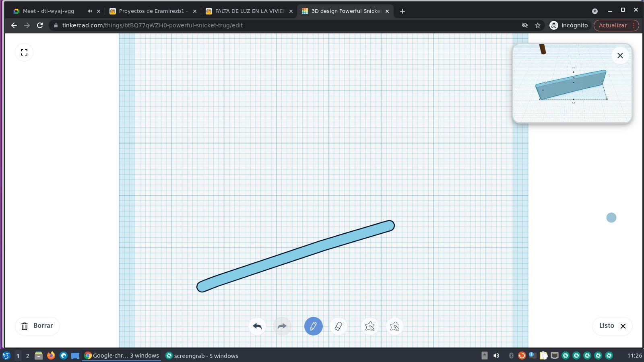
Task: Open the Incógnito profile indicator
Action: [569, 25]
